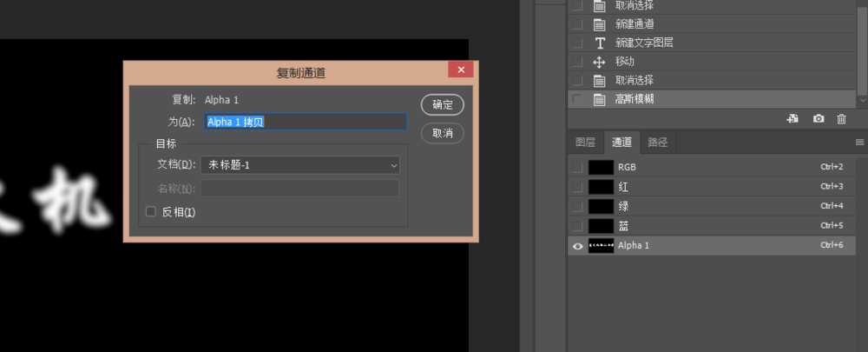Select the 高斯模糊 history state
The width and height of the screenshot is (868, 352).
click(x=635, y=99)
